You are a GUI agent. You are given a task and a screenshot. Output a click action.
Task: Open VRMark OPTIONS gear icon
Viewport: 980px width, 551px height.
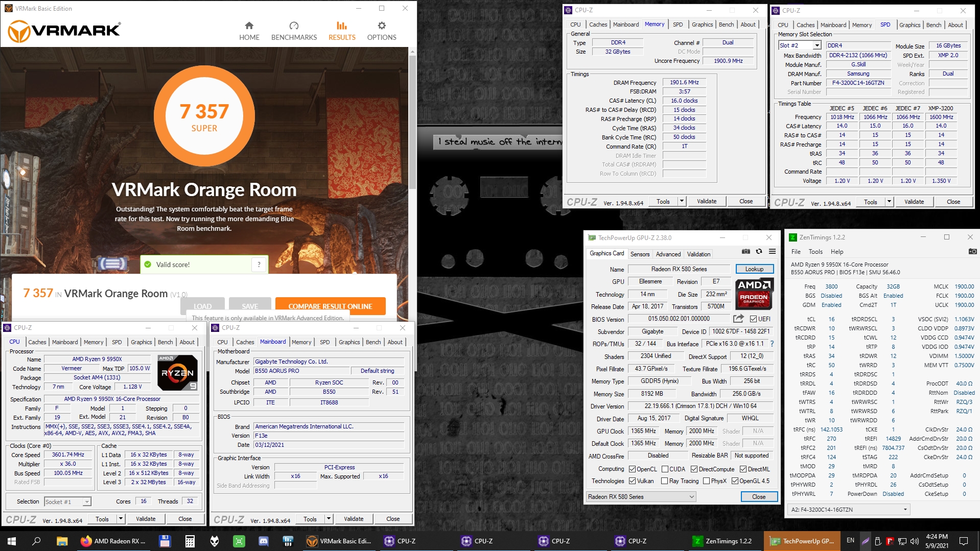[x=382, y=26]
